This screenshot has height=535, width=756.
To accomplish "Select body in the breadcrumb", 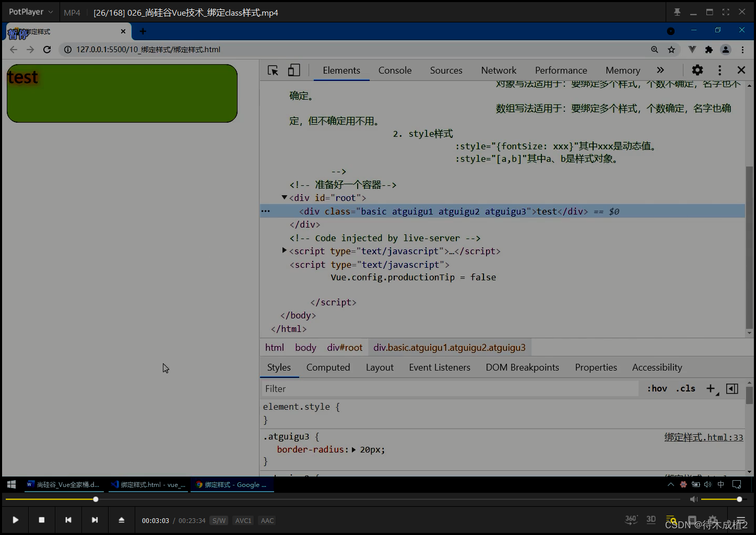I will (305, 348).
